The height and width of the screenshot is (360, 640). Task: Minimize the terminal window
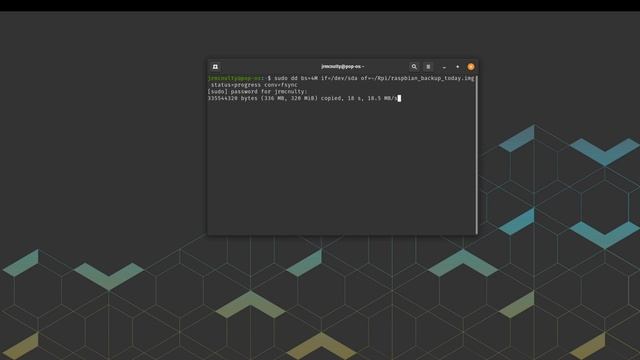(444, 67)
